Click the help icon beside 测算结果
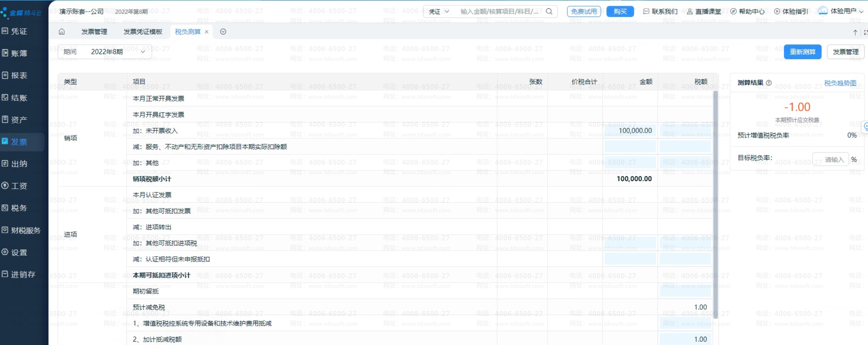 [769, 83]
